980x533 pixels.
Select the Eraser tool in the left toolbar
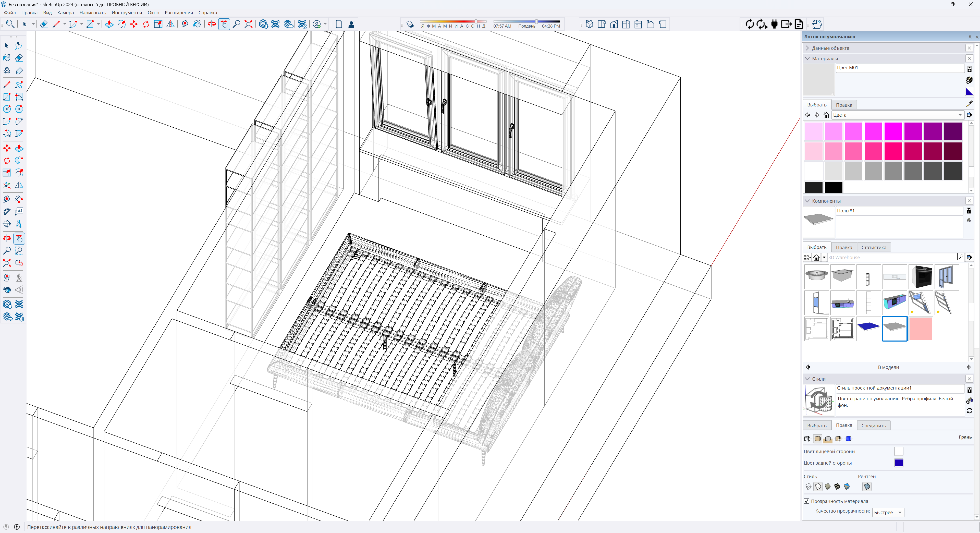point(19,58)
